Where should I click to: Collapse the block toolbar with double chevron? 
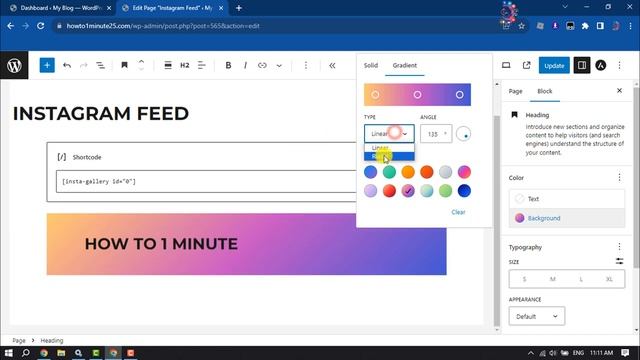(332, 65)
